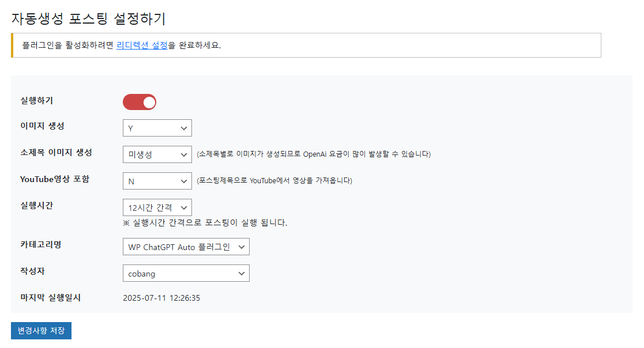This screenshot has height=348, width=644.
Task: Click the ※ 실행시간 간격 note text
Action: [x=205, y=223]
